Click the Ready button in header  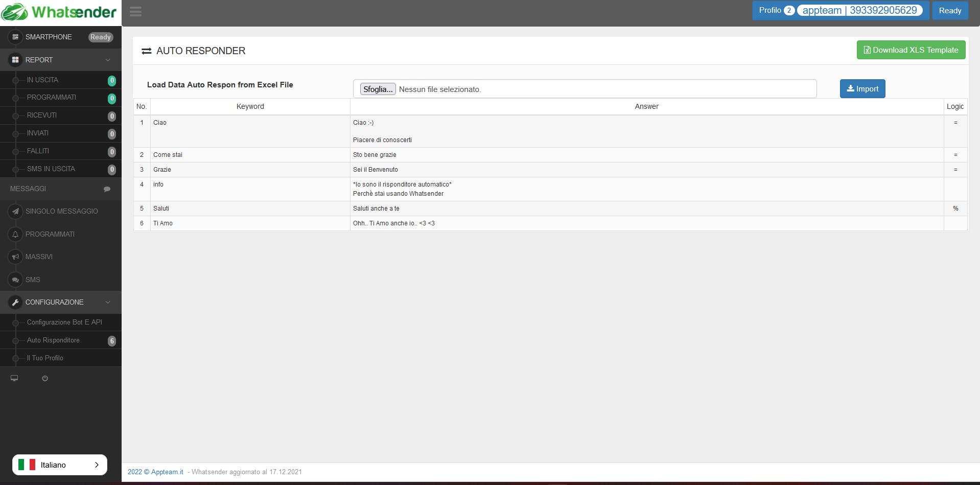[950, 10]
